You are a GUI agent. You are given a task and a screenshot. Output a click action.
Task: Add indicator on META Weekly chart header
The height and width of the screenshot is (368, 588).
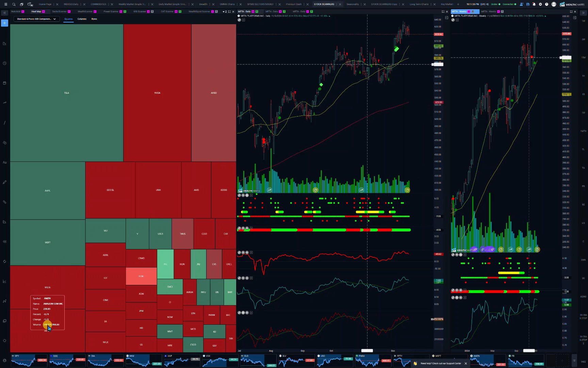point(457,20)
